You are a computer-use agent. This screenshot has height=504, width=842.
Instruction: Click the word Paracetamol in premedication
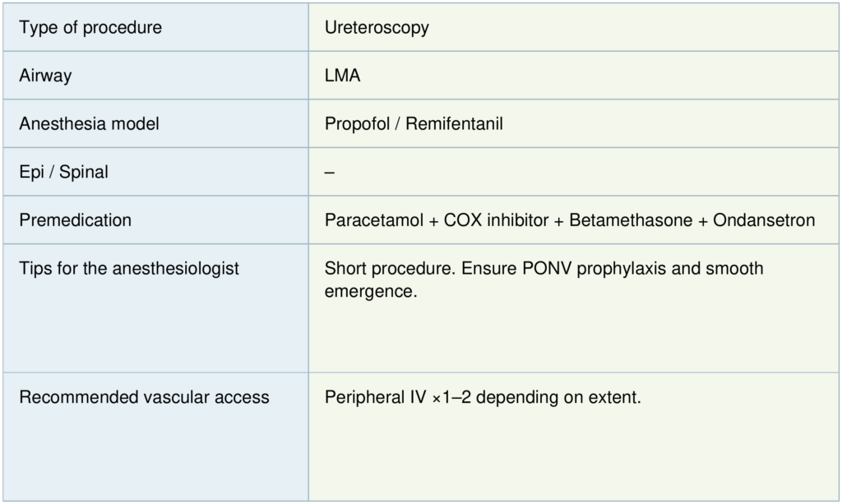[373, 220]
